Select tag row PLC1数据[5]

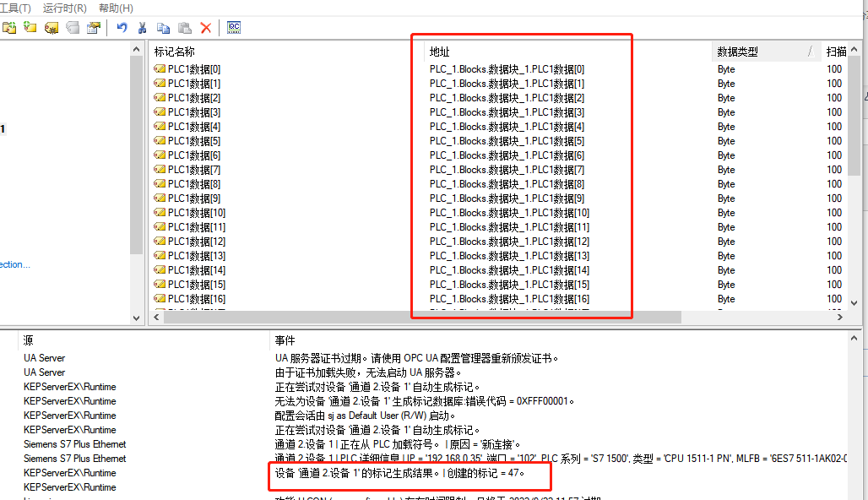pos(193,141)
